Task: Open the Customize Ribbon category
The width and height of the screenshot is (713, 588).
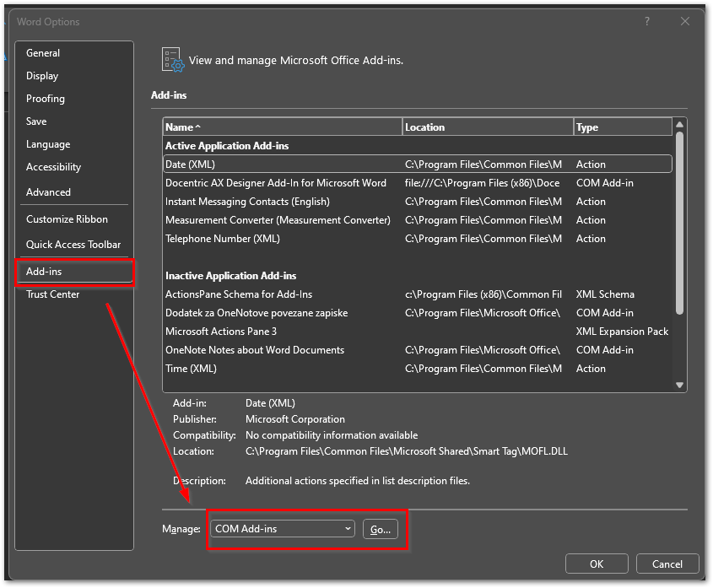Action: (x=67, y=219)
